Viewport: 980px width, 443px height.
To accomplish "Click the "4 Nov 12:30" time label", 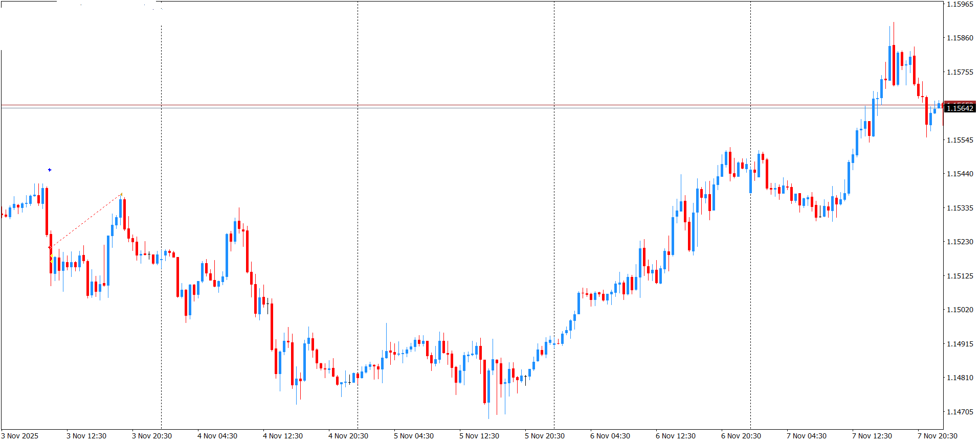I will point(283,436).
